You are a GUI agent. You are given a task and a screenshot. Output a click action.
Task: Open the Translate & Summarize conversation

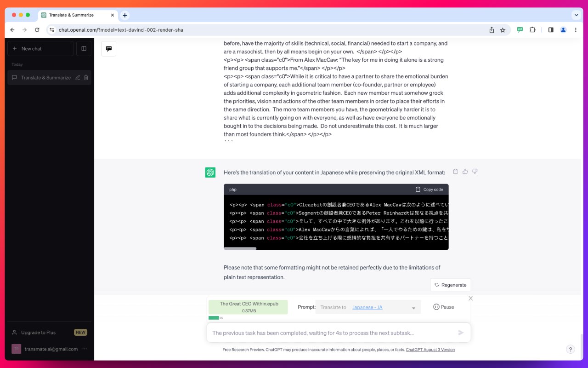pyautogui.click(x=46, y=78)
